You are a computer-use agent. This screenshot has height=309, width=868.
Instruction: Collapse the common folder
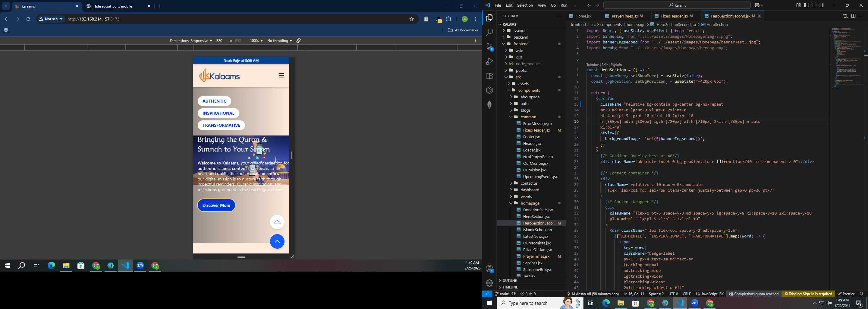(530, 117)
